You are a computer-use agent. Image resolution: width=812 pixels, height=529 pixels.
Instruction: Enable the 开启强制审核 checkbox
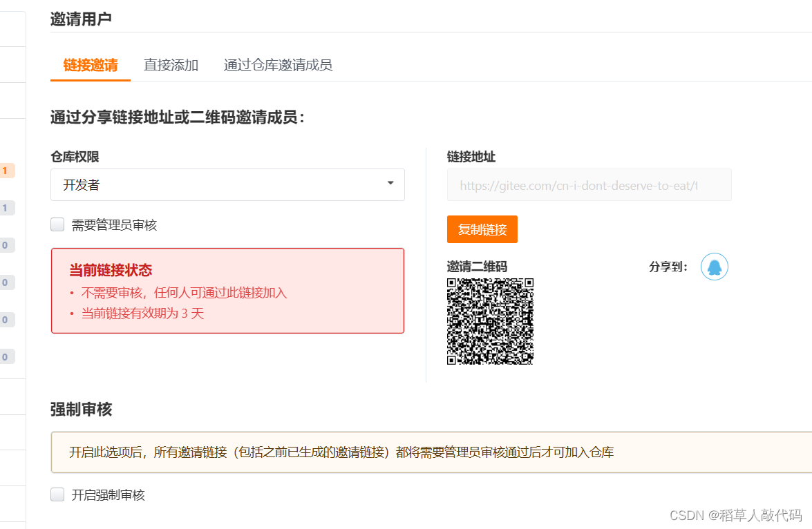57,495
